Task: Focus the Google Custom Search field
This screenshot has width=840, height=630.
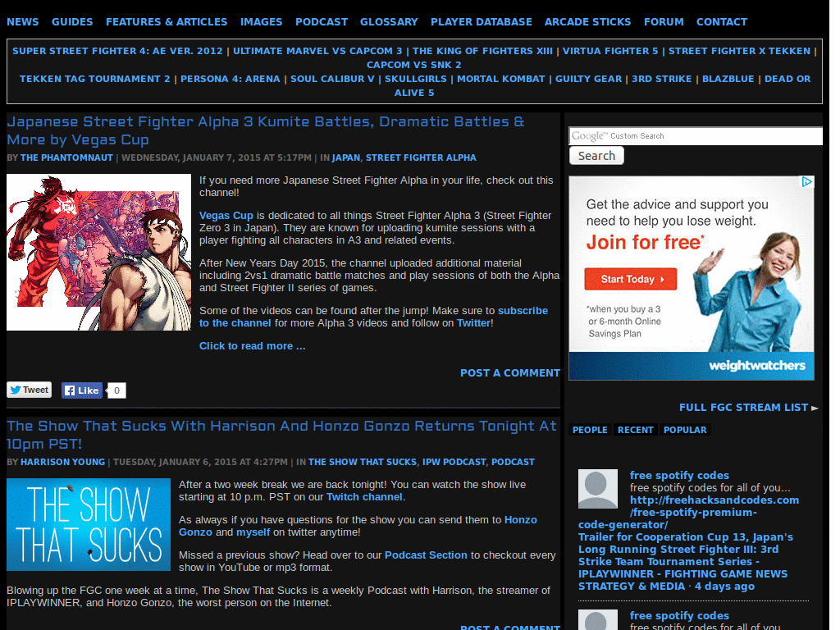Action: pyautogui.click(x=696, y=136)
